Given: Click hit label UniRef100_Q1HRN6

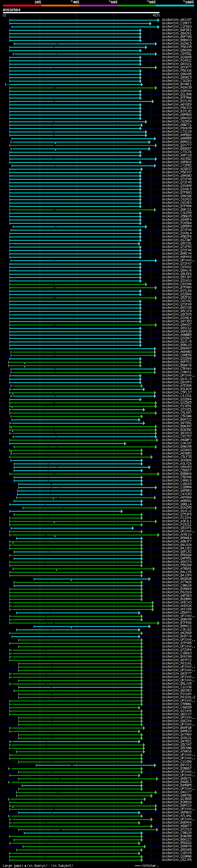Looking at the screenshot, I should tap(177, 857).
